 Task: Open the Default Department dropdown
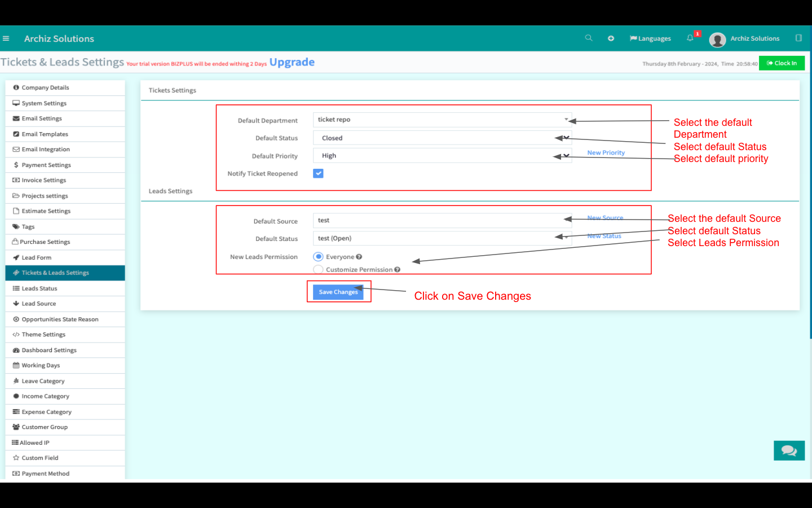click(x=442, y=120)
